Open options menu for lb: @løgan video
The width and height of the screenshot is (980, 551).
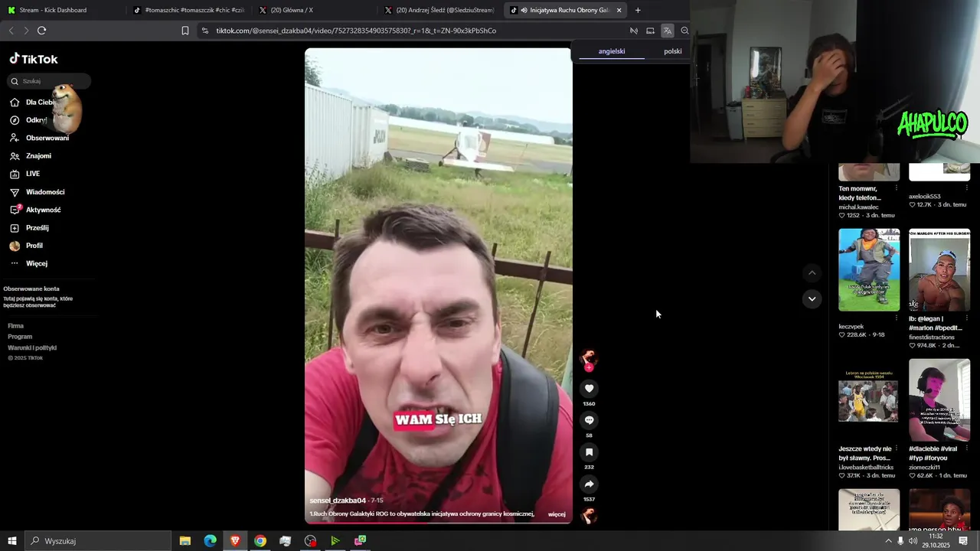pyautogui.click(x=966, y=318)
